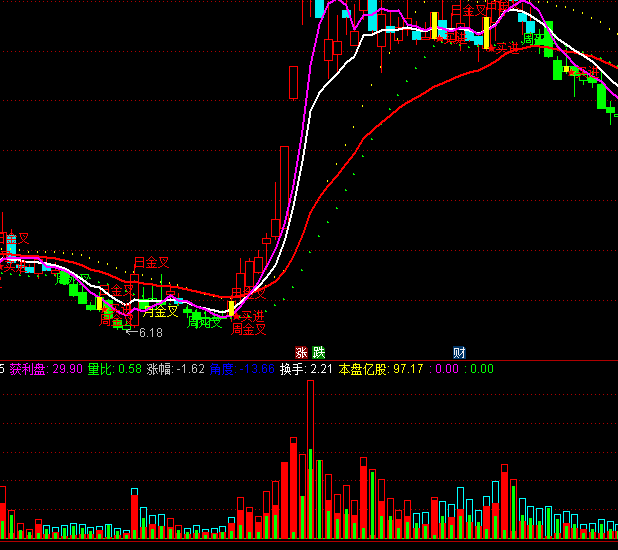Click the blue 财 marker icon

pyautogui.click(x=459, y=352)
